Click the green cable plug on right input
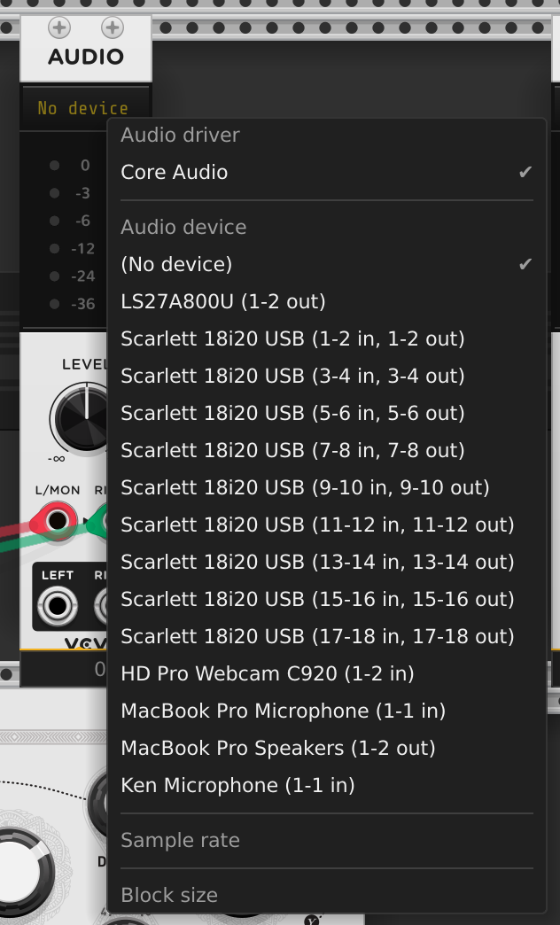 [100, 522]
